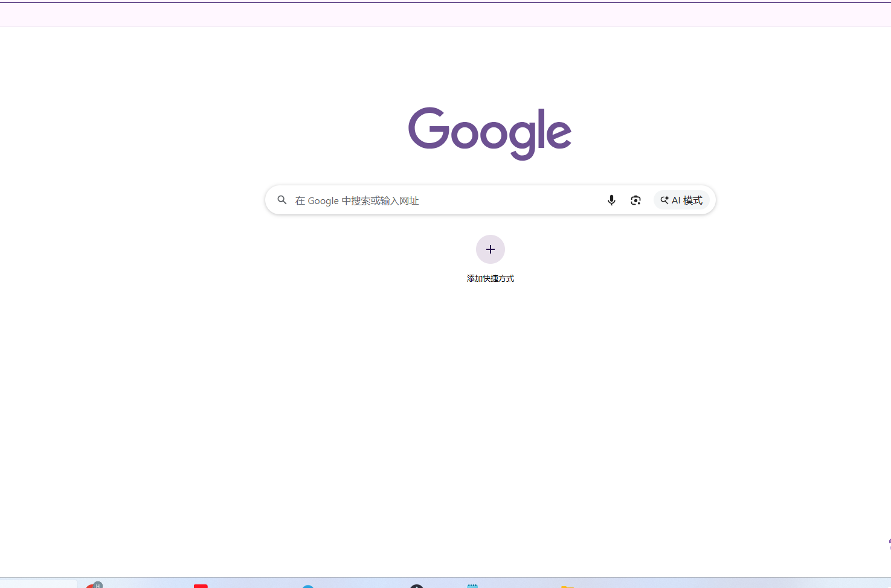
Task: Click the Google logo
Action: pos(490,133)
